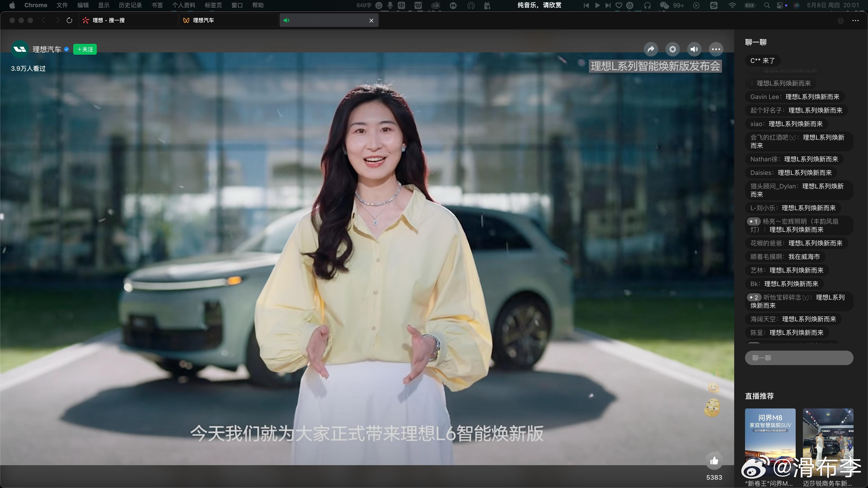
Task: Go forward using the browser forward arrow
Action: pos(58,21)
